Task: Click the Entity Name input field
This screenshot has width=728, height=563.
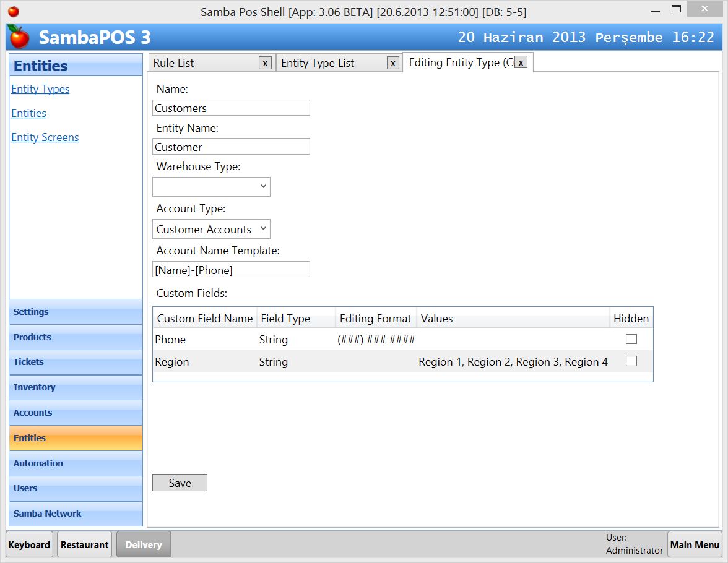Action: point(230,147)
